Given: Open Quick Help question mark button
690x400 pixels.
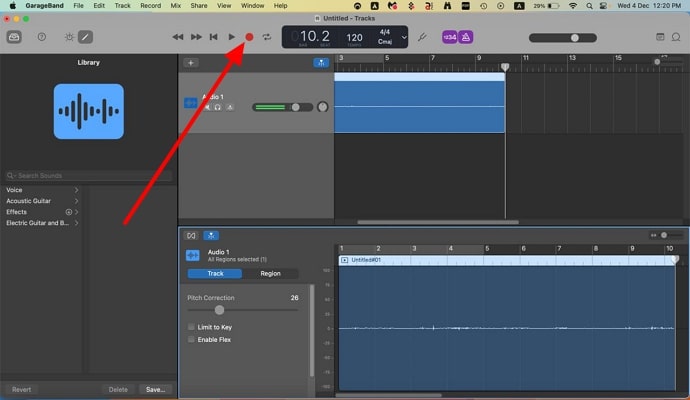Looking at the screenshot, I should point(42,37).
